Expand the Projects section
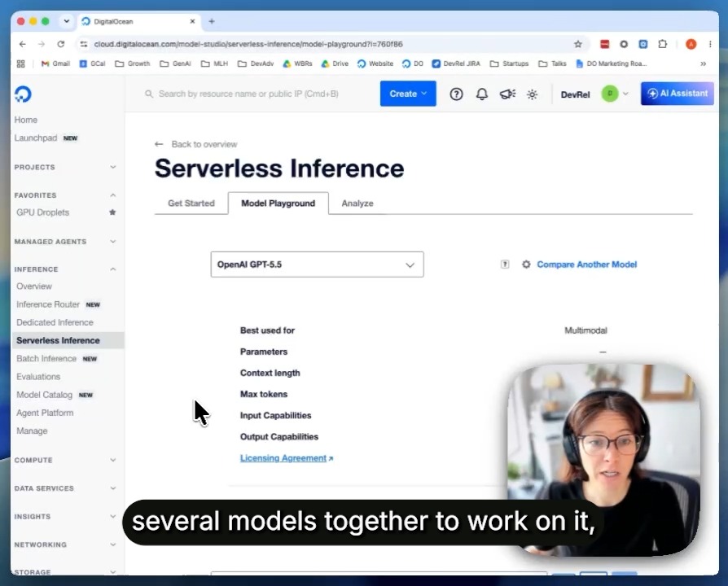The height and width of the screenshot is (586, 728). (x=112, y=167)
